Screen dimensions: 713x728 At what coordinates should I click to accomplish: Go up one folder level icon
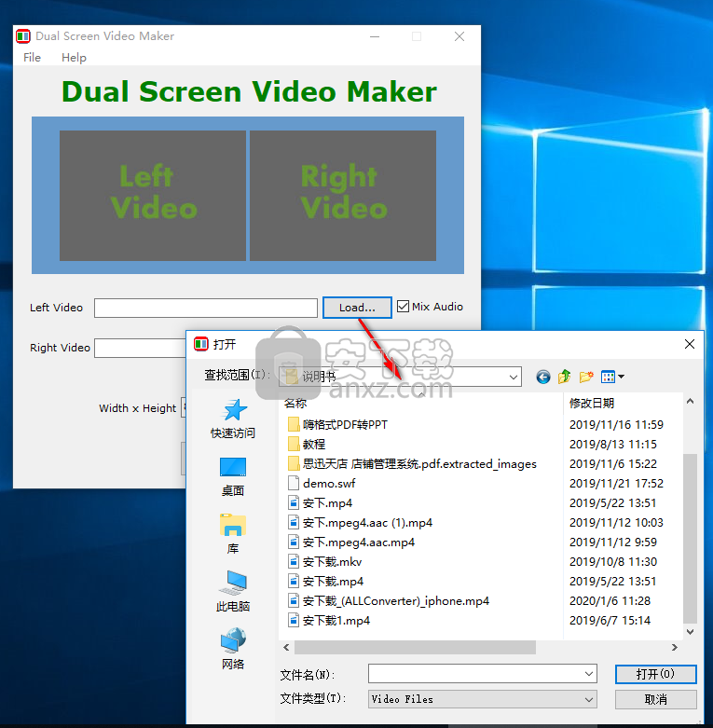click(565, 377)
